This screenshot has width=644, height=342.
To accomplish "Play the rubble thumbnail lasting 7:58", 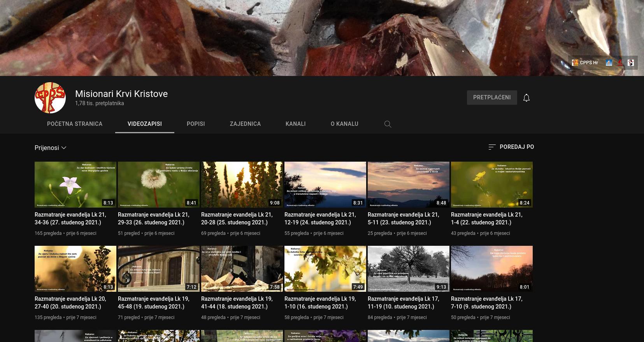I will pyautogui.click(x=242, y=269).
